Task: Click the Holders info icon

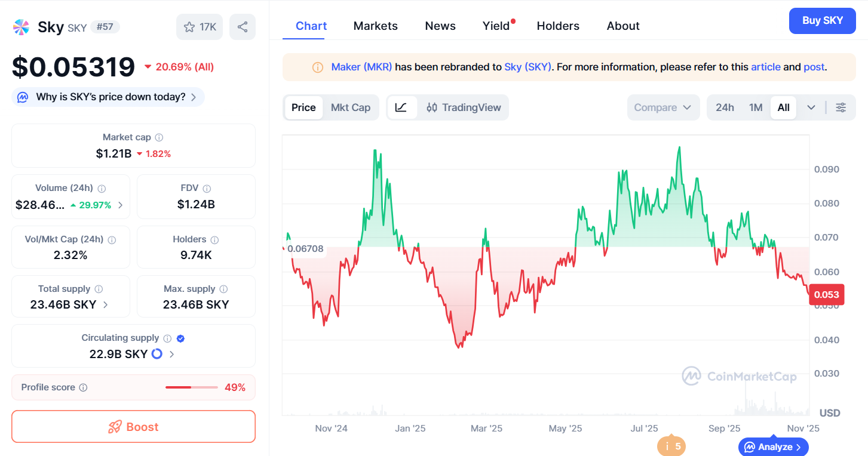Action: [214, 240]
